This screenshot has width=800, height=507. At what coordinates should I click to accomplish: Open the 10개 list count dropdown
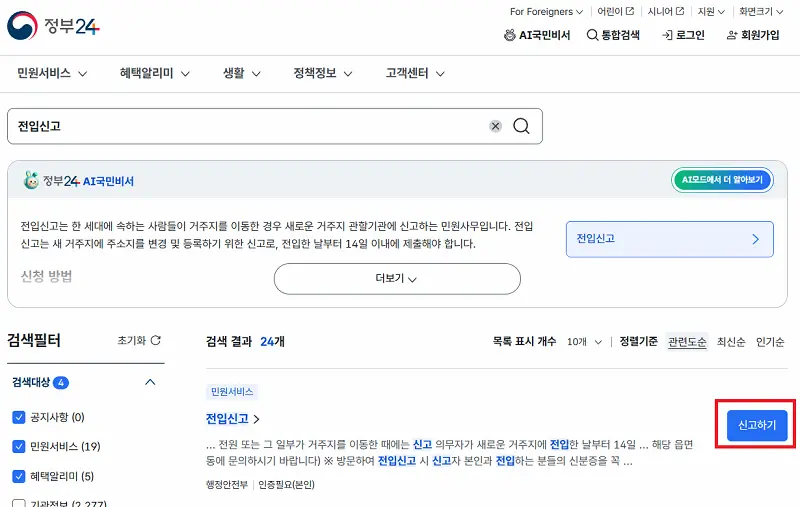584,341
